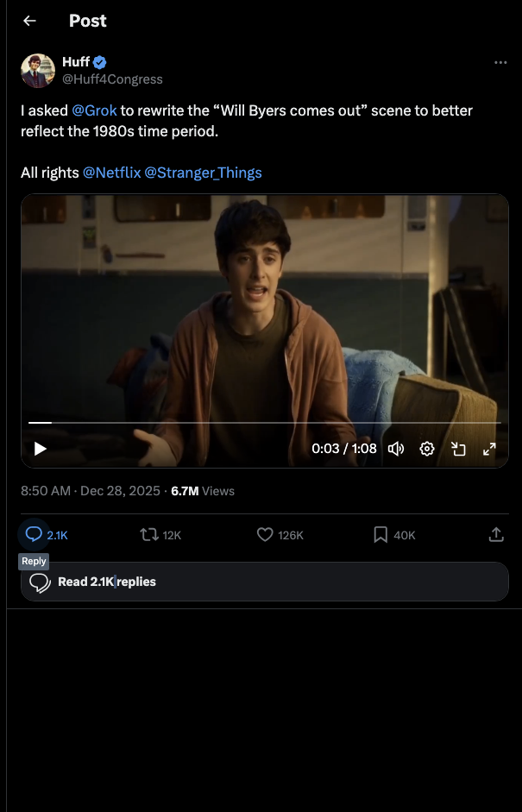This screenshot has height=812, width=522.
Task: Share the post via upload icon
Action: pyautogui.click(x=496, y=534)
